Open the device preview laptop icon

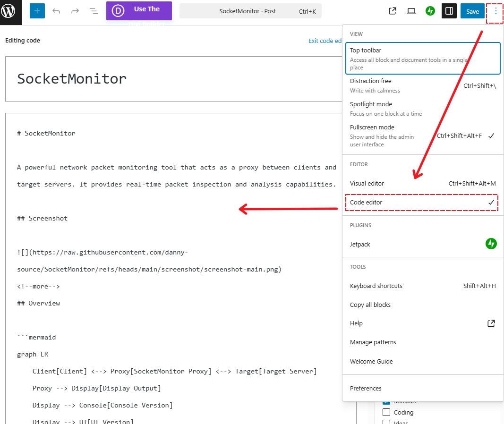point(411,11)
